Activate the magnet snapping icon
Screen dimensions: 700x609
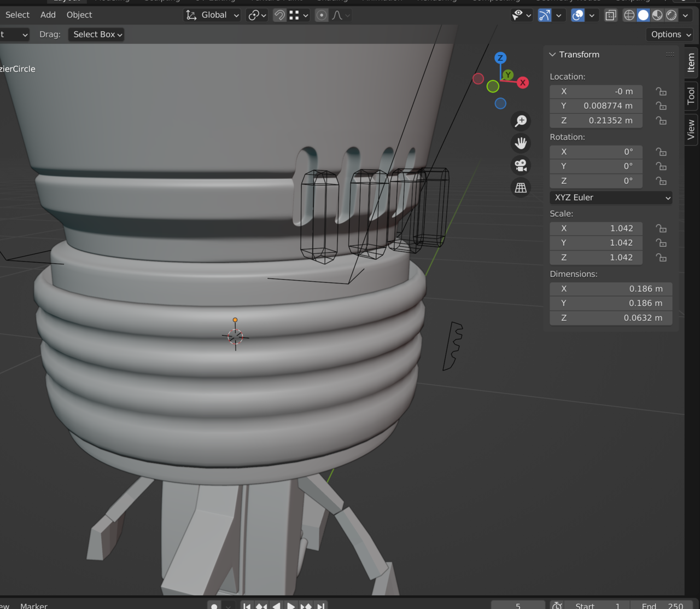point(278,15)
